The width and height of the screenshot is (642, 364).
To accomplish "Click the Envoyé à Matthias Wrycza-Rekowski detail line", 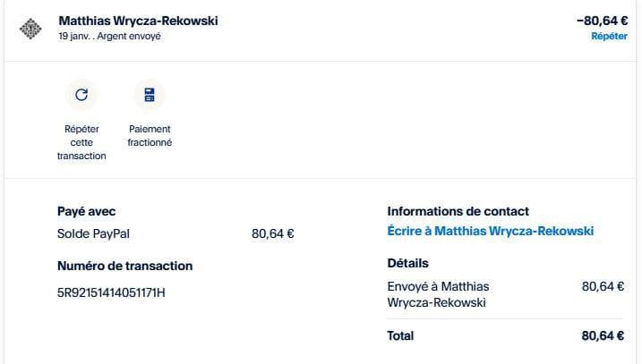I will click(x=438, y=294).
